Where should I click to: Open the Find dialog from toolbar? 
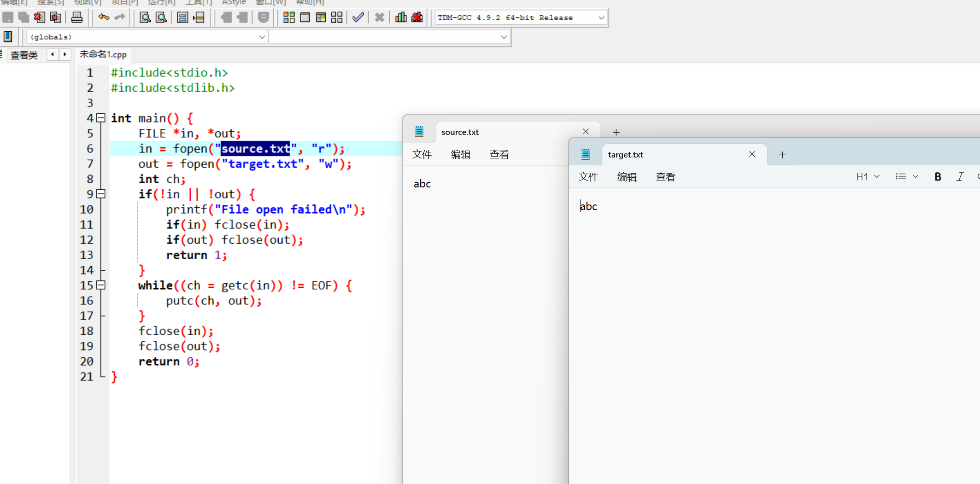coord(145,17)
